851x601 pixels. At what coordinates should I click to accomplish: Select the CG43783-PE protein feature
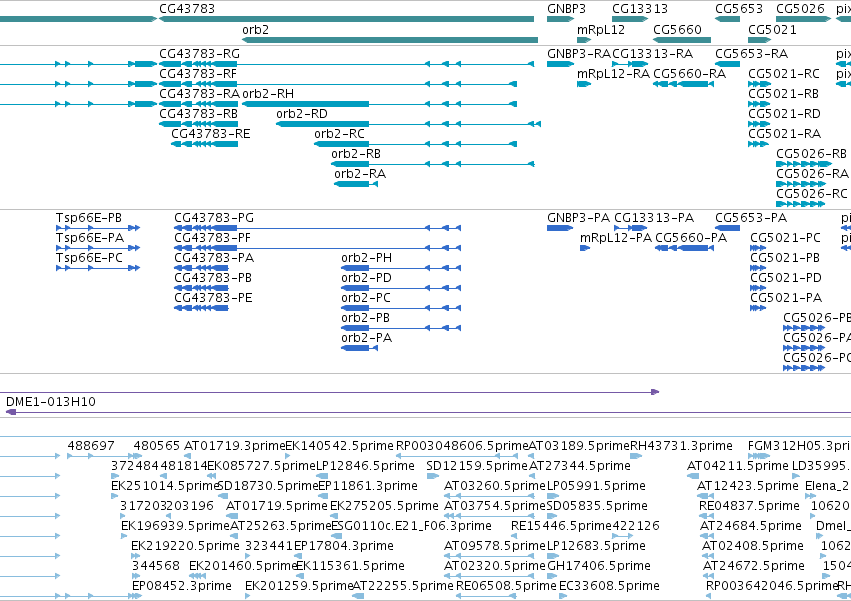(x=201, y=308)
